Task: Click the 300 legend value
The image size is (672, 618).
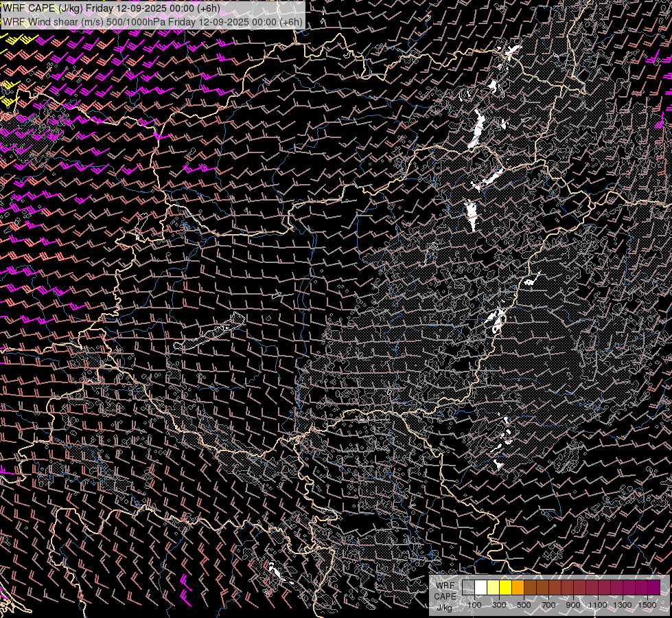Action: pyautogui.click(x=499, y=605)
